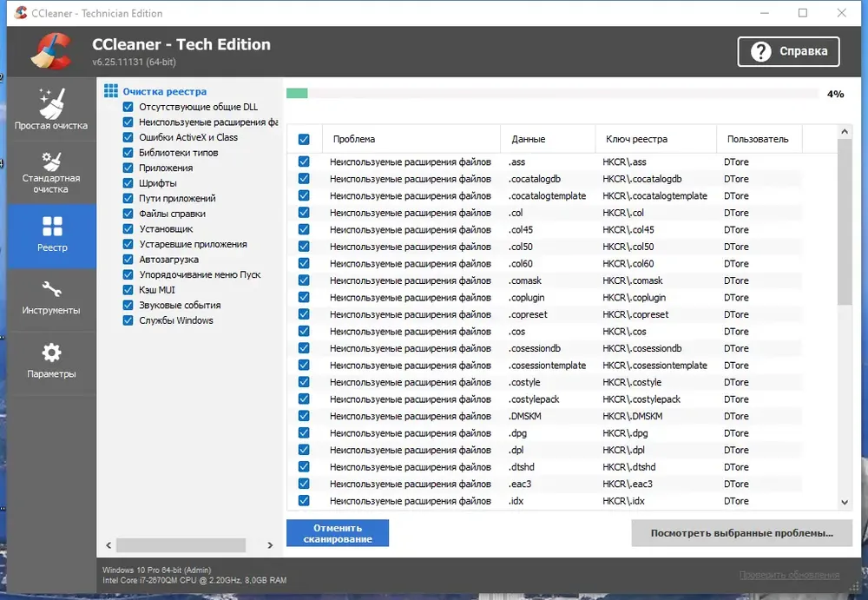Open the Параметры section

51,363
